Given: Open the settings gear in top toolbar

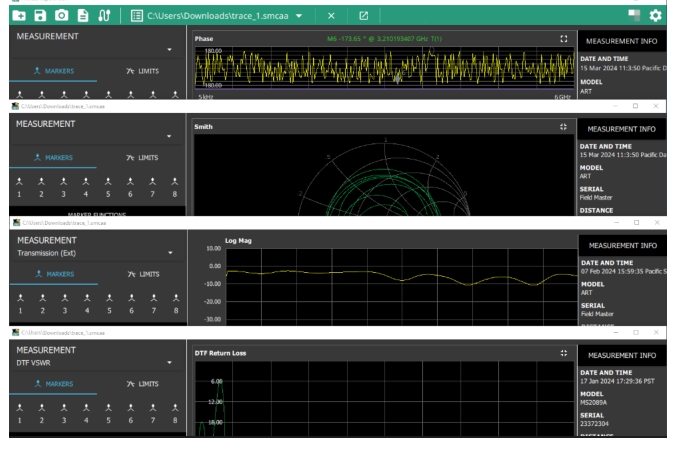Looking at the screenshot, I should (655, 16).
